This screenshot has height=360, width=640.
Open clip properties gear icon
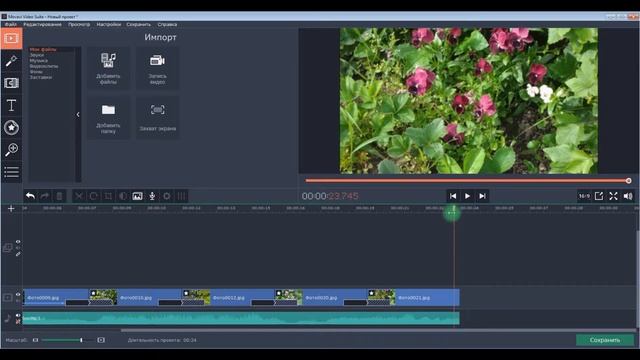[x=167, y=196]
